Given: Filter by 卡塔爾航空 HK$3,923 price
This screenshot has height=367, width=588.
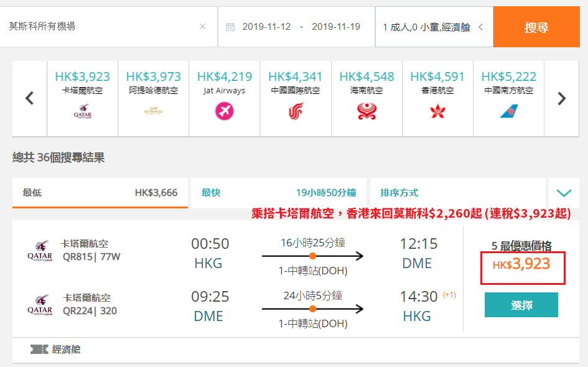Looking at the screenshot, I should coord(83,77).
